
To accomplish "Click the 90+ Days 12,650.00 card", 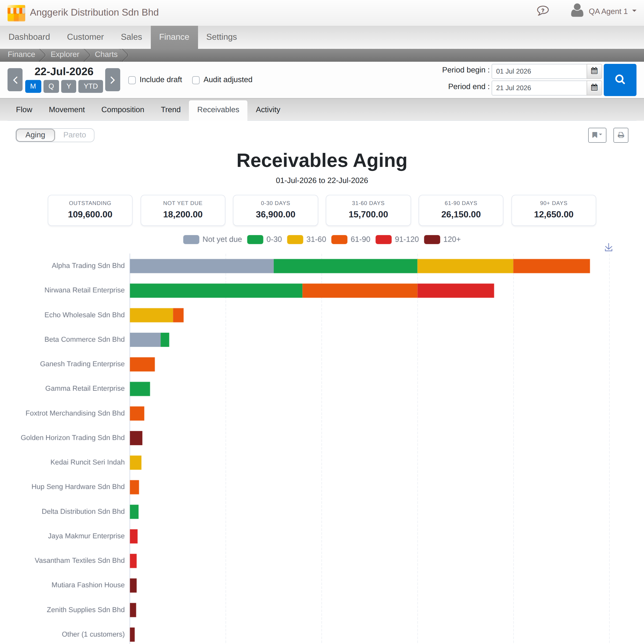I will coord(554,210).
